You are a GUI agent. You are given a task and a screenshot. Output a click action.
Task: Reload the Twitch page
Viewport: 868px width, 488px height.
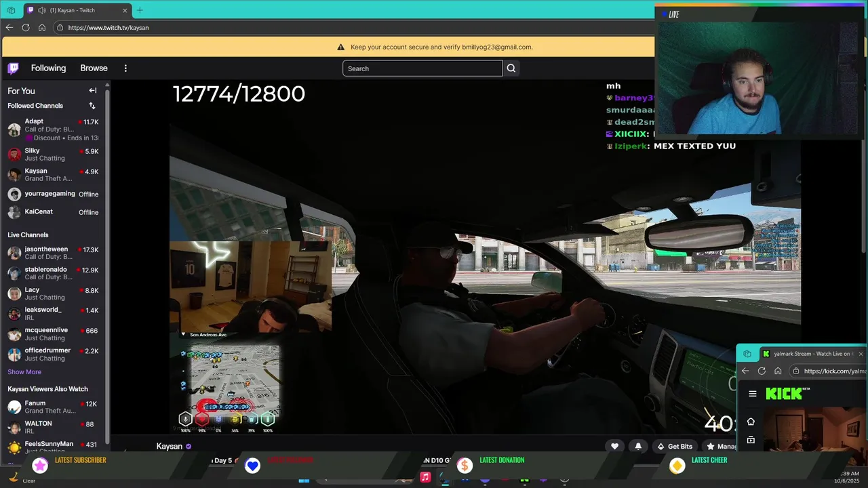click(x=26, y=28)
